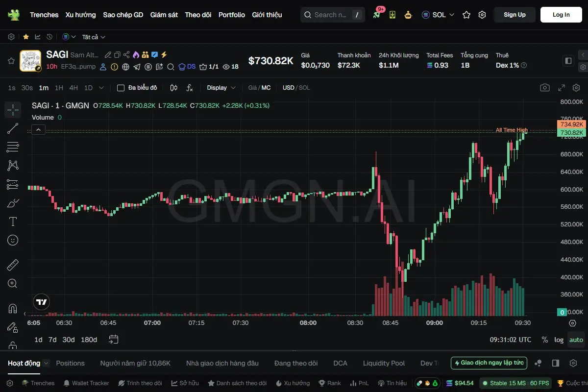The width and height of the screenshot is (588, 392).
Task: Select the brush drawing tool
Action: (x=13, y=203)
